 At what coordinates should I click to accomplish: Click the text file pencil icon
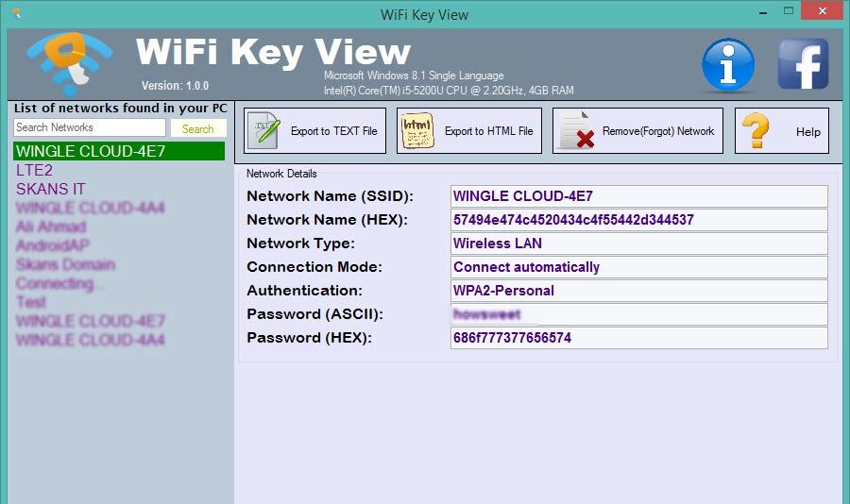(265, 130)
